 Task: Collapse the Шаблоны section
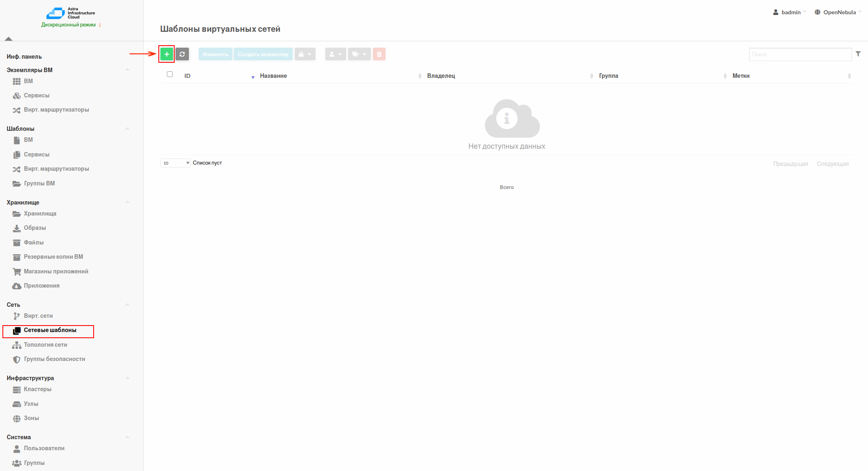click(x=127, y=129)
